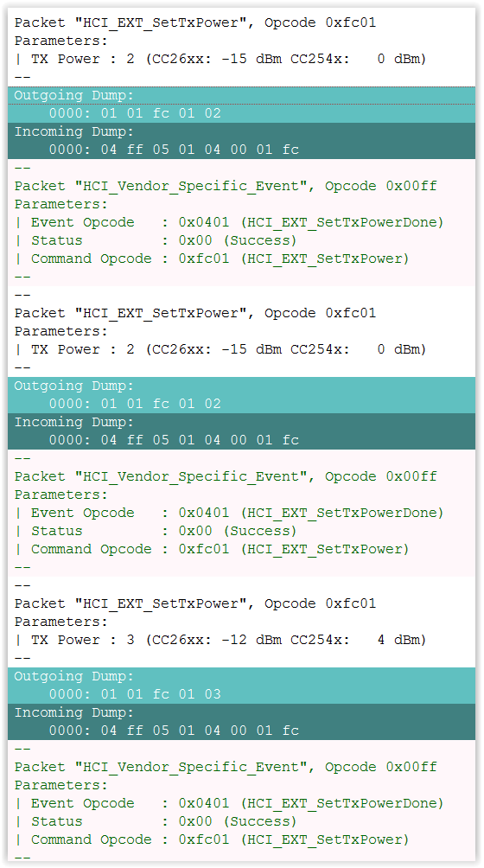This screenshot has width=484, height=868.
Task: Select the first Outgoing Dump label
Action: click(74, 96)
